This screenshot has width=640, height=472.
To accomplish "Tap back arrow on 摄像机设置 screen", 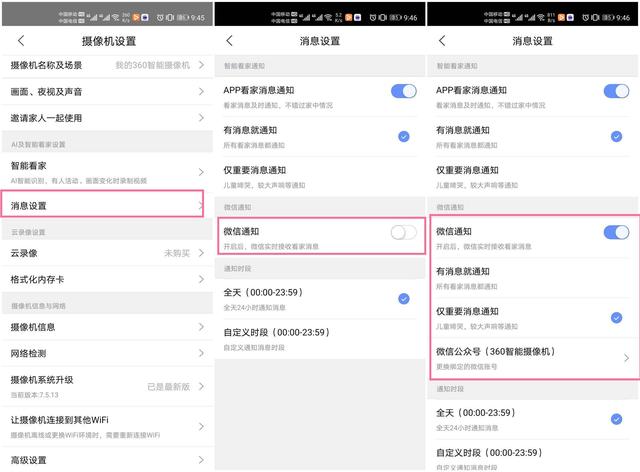I will coord(21,40).
